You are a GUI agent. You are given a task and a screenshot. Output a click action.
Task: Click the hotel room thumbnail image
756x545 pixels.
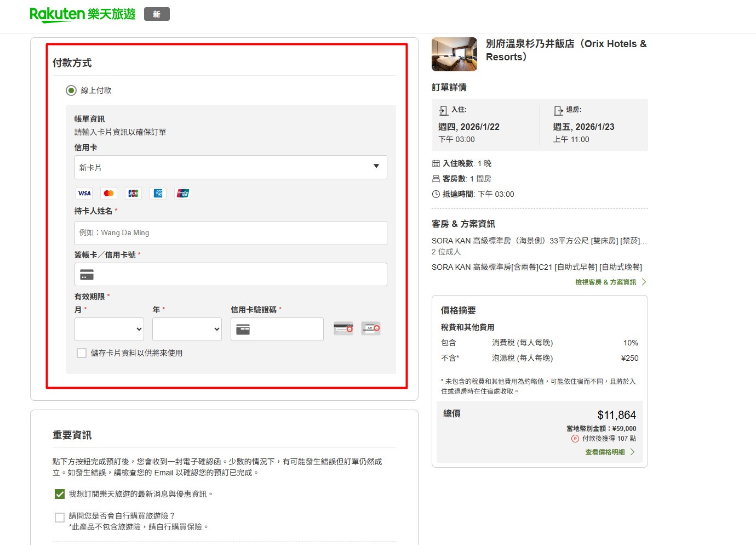tap(454, 54)
